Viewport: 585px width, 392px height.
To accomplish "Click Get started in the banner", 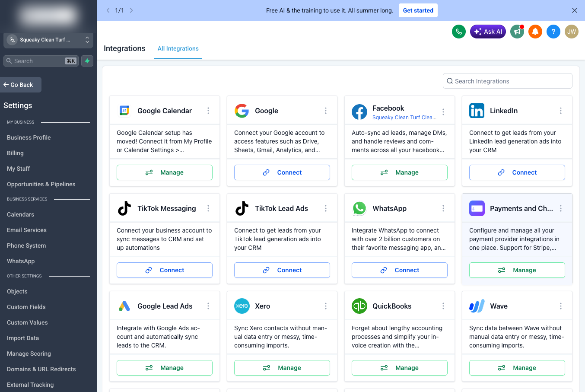I will click(x=418, y=10).
